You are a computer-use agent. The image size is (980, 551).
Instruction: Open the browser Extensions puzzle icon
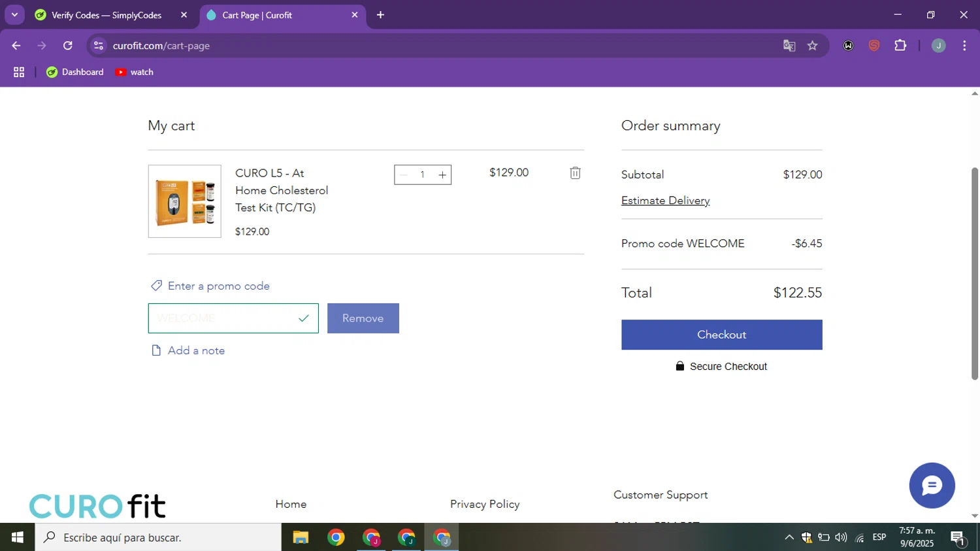click(900, 46)
